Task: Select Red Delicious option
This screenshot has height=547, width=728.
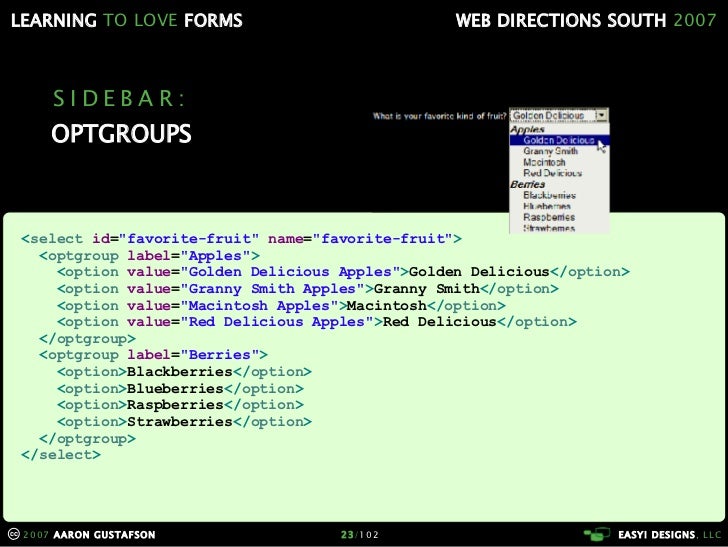Action: [552, 173]
